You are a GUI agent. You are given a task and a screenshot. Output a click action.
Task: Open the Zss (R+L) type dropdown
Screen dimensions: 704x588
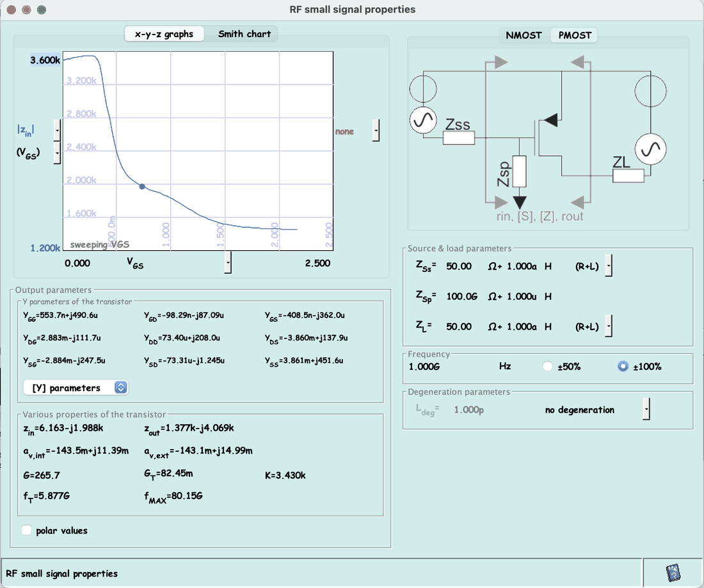[609, 266]
